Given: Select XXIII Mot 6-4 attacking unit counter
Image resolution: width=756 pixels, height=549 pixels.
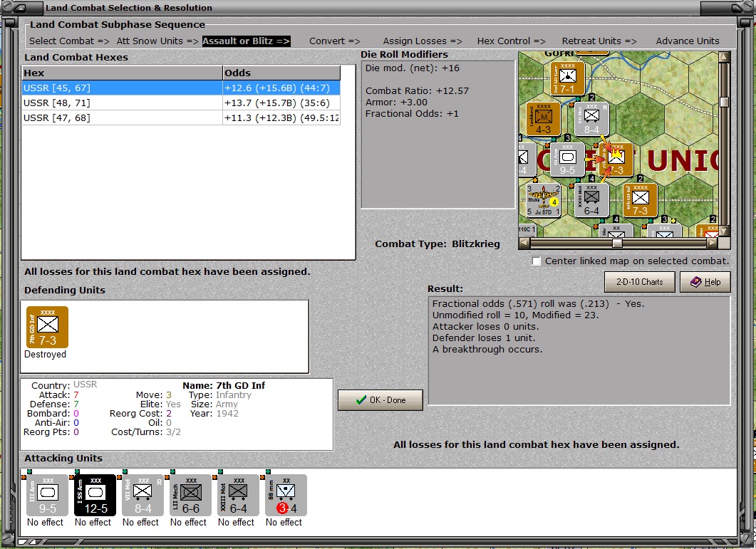Looking at the screenshot, I should pos(238,496).
